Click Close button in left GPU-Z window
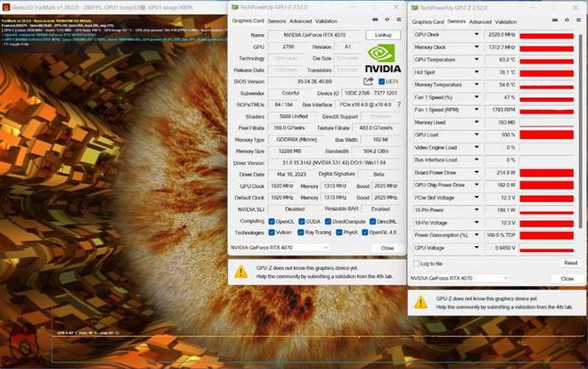The width and height of the screenshot is (588, 369). tap(388, 248)
